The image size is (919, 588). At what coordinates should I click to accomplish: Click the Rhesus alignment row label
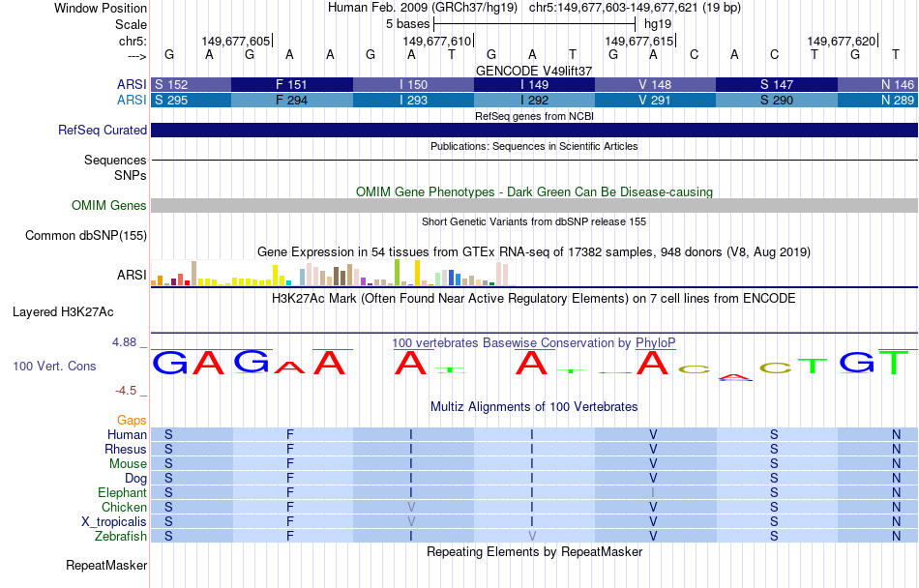(x=126, y=449)
